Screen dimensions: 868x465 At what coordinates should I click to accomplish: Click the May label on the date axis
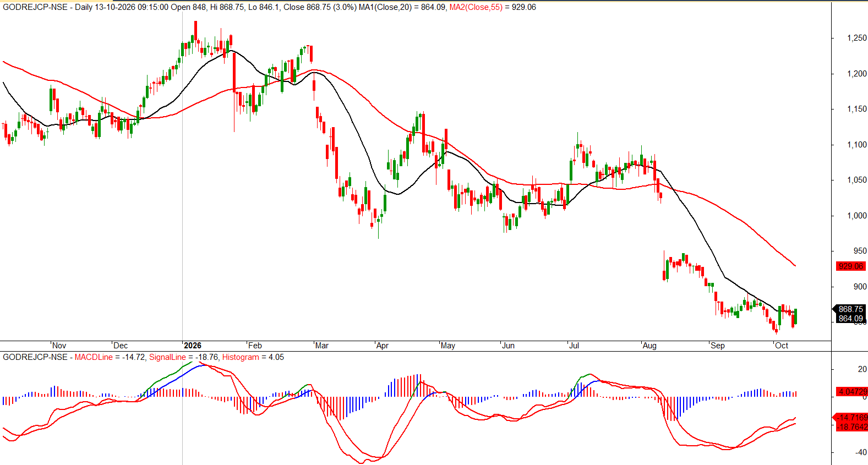point(448,346)
